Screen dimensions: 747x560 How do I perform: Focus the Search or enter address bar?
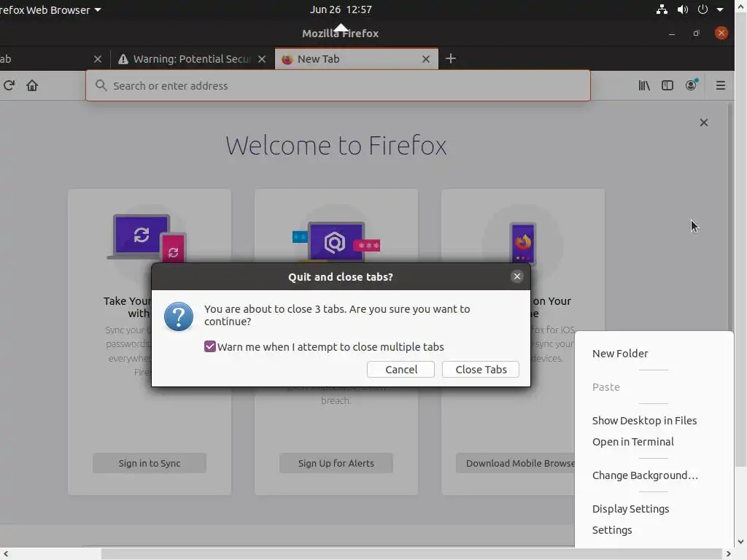tap(338, 86)
